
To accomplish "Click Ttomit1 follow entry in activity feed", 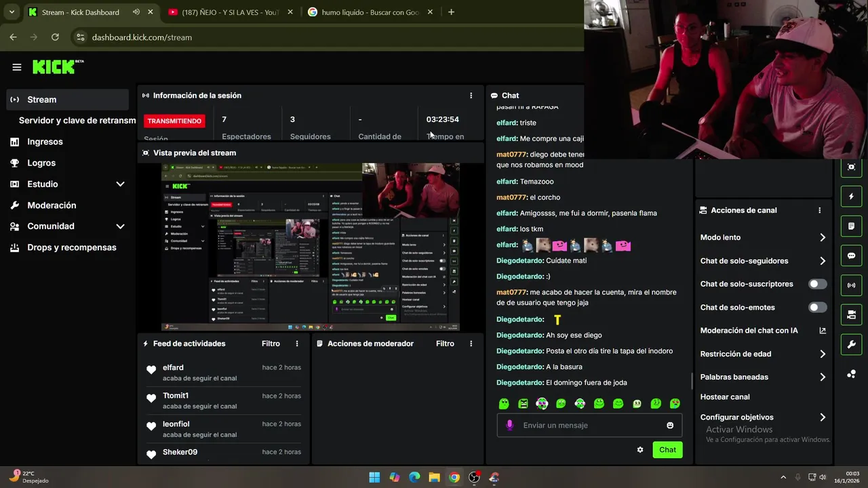I will 224,401.
